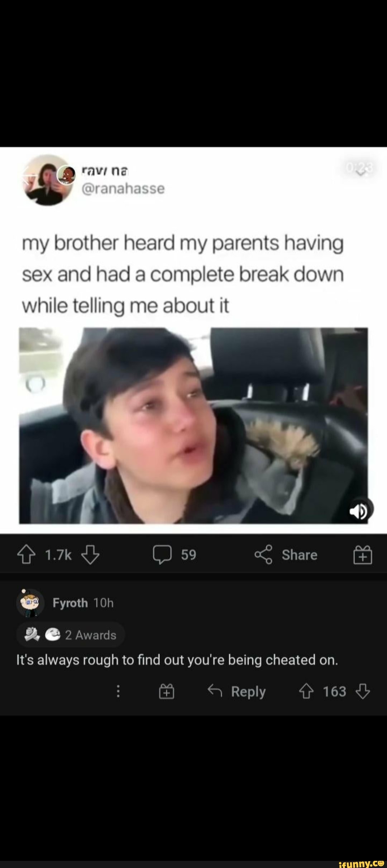Tap the Share icon

tap(264, 555)
